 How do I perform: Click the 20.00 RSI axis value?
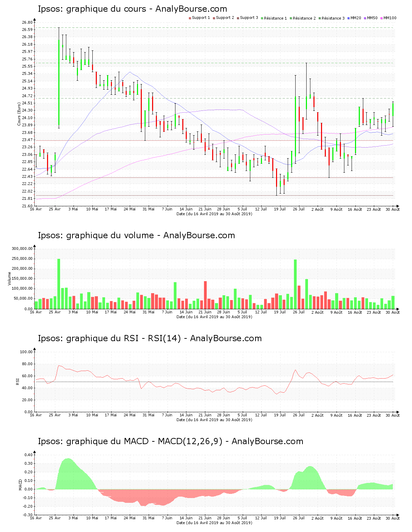click(27, 400)
